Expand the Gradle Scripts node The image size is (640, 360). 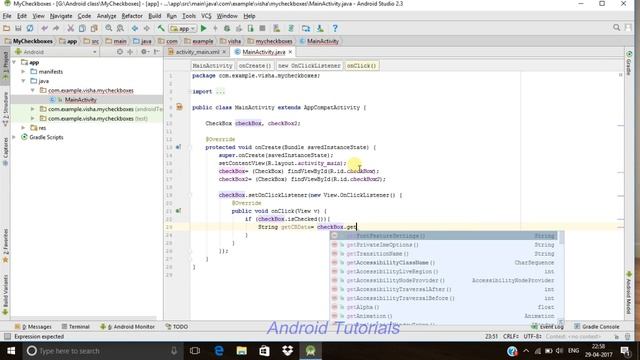coord(14,137)
